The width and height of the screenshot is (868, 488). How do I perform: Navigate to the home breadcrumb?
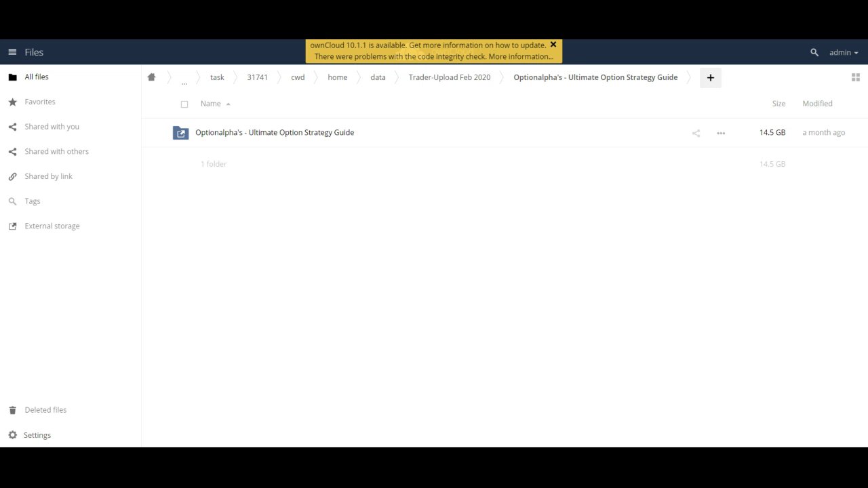[x=337, y=77]
